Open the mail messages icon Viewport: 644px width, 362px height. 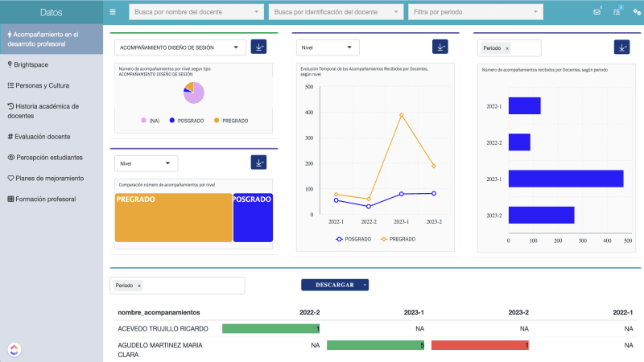click(597, 12)
